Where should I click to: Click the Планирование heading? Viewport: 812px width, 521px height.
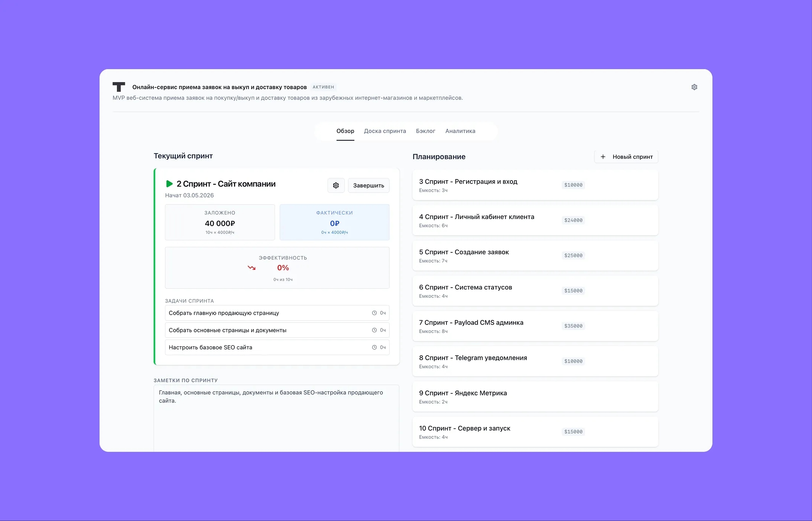[439, 157]
